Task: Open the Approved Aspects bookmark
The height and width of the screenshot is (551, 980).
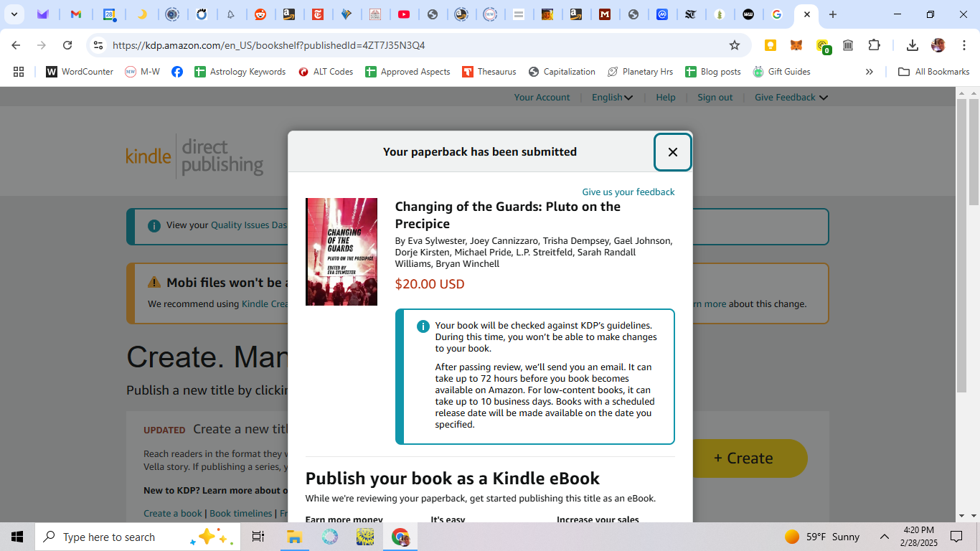Action: click(407, 72)
